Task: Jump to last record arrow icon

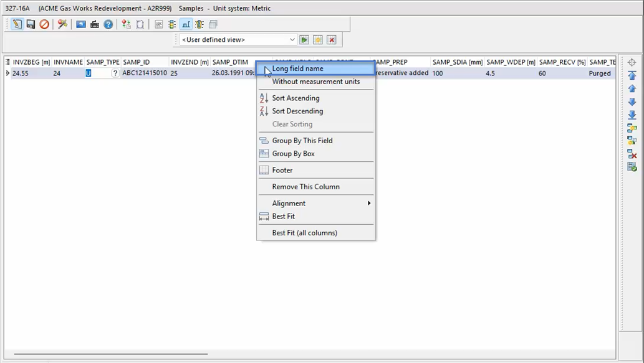Action: pyautogui.click(x=632, y=115)
